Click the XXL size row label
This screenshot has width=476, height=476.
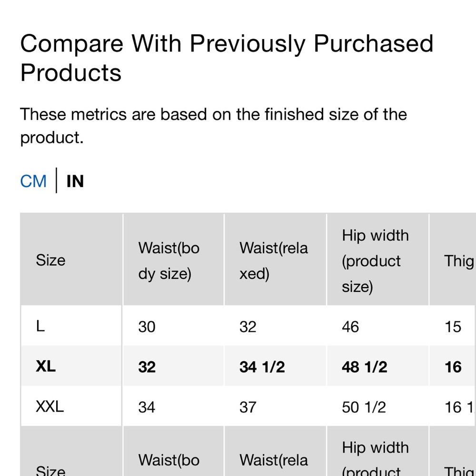pos(50,407)
